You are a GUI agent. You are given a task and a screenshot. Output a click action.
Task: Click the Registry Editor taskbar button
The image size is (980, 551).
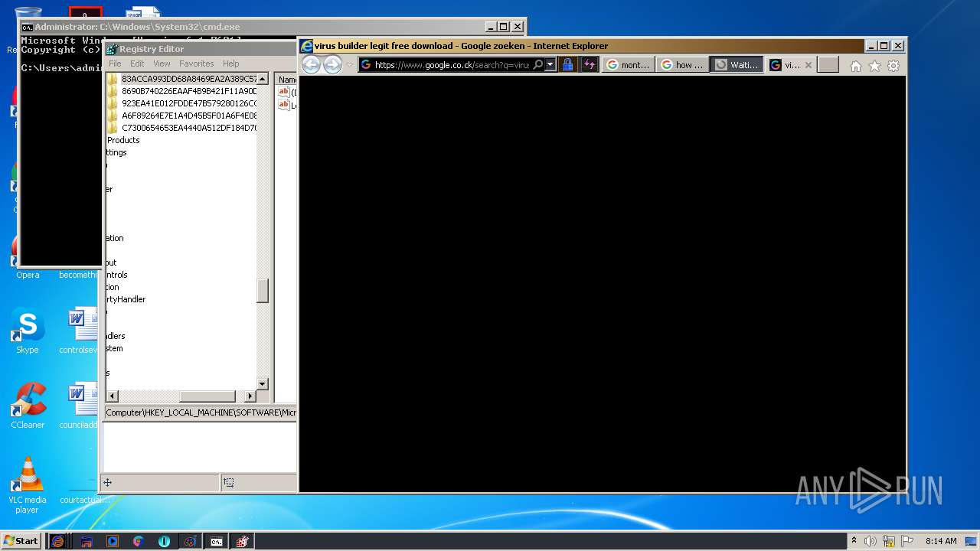coord(243,541)
